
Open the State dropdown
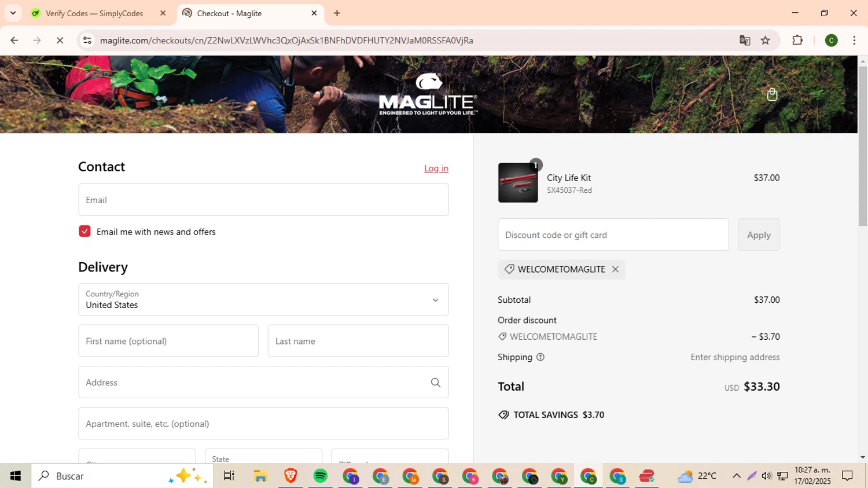pyautogui.click(x=263, y=456)
